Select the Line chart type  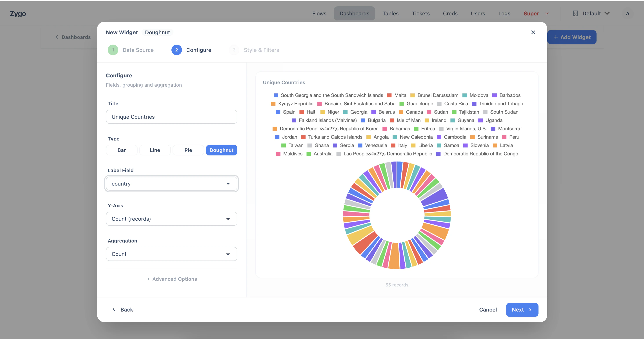155,150
